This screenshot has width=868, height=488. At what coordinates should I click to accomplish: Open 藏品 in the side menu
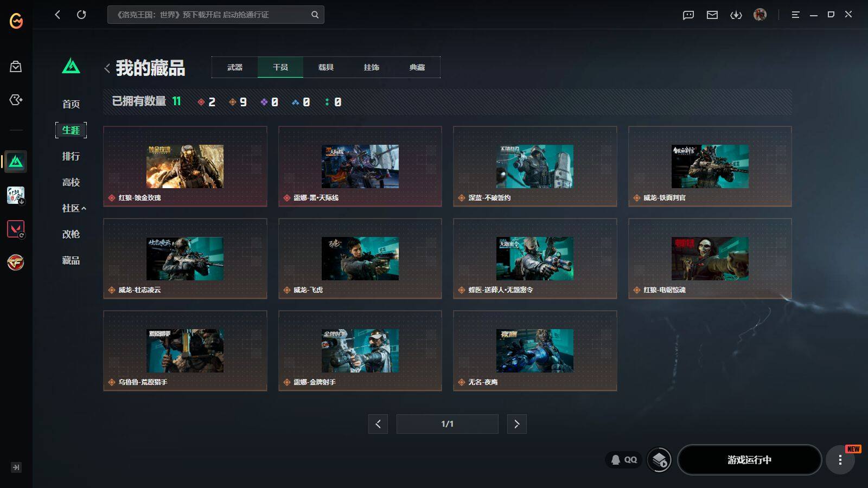point(71,260)
